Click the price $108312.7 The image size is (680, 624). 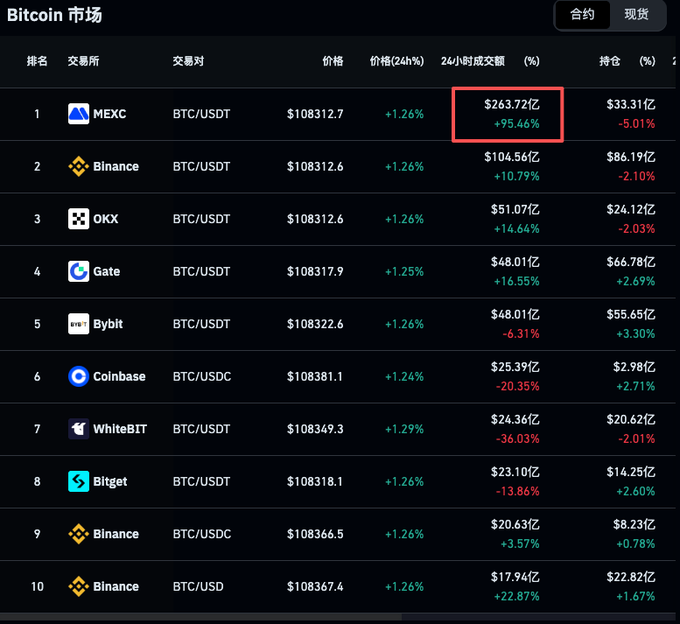tap(315, 114)
